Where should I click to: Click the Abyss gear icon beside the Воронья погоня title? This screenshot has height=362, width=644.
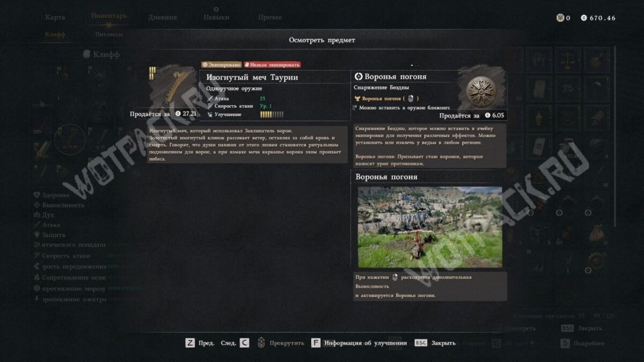tap(359, 77)
